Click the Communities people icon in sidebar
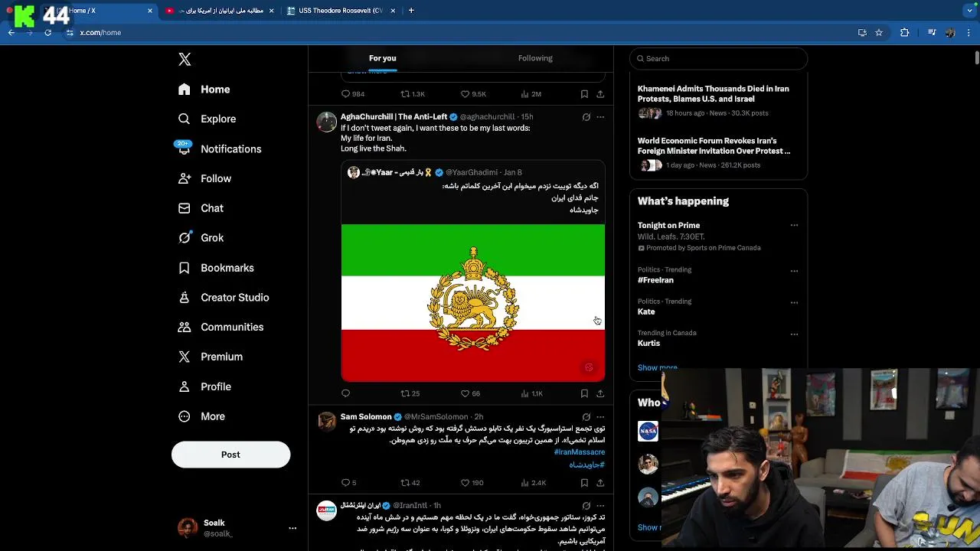This screenshot has height=551, width=980. coord(184,327)
